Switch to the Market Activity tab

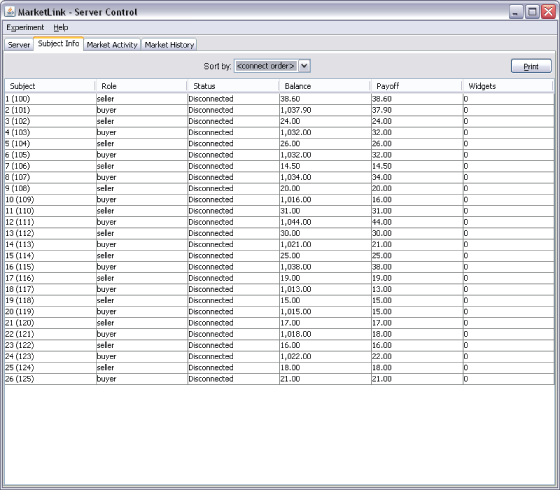coord(112,45)
